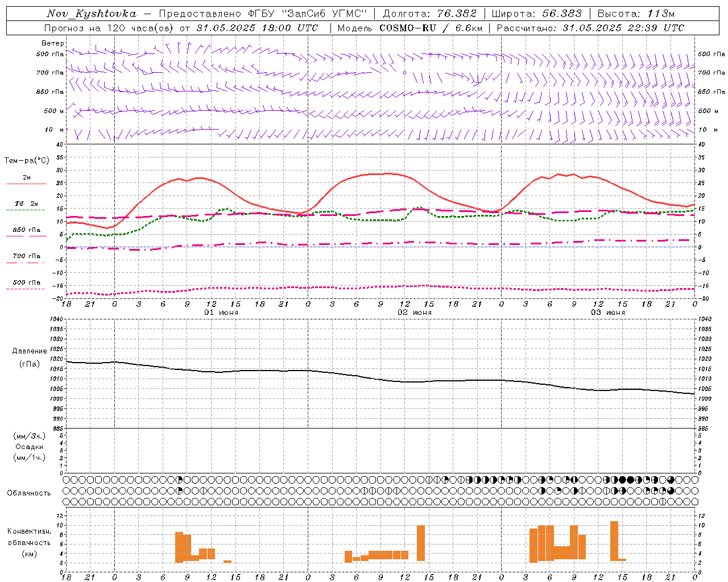Click the forecast start time 31.05.2025 18:00 UTC
Viewport: 728px width, 582px height.
[x=257, y=28]
